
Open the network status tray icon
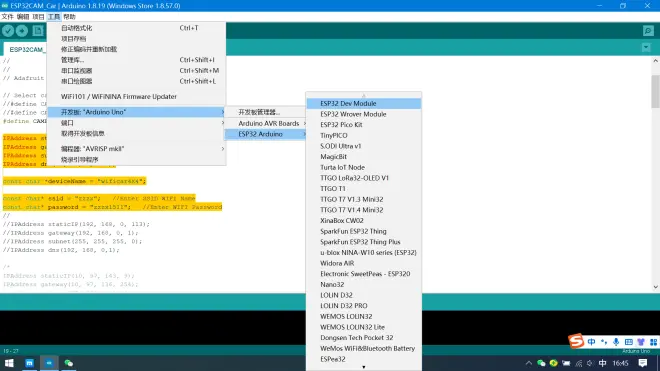579,363
